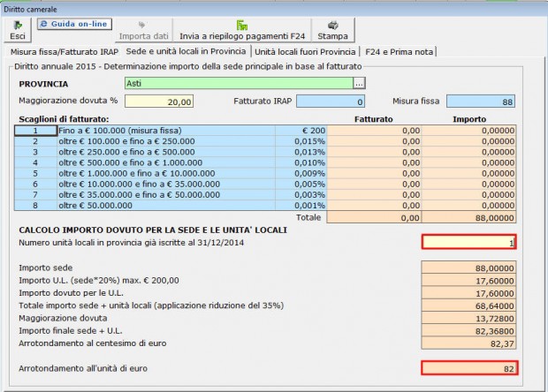Click 'oltre € 1.000.000 e fino a € 10.000.000'

click(x=166, y=173)
